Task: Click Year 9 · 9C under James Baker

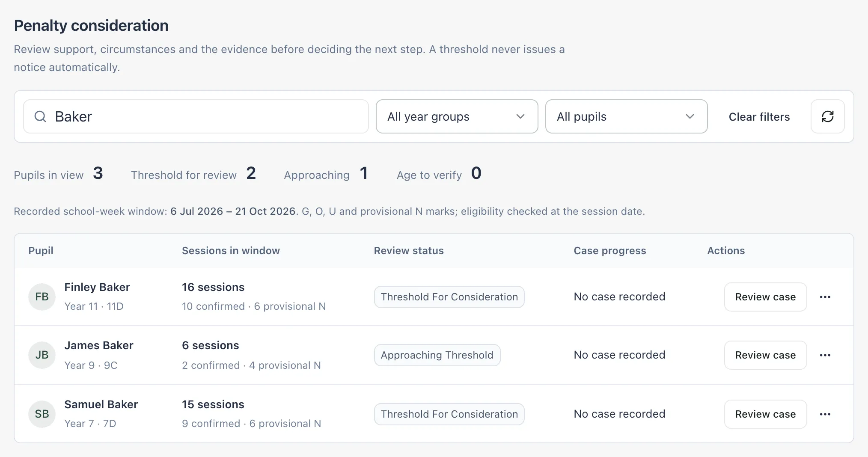Action: coord(91,365)
